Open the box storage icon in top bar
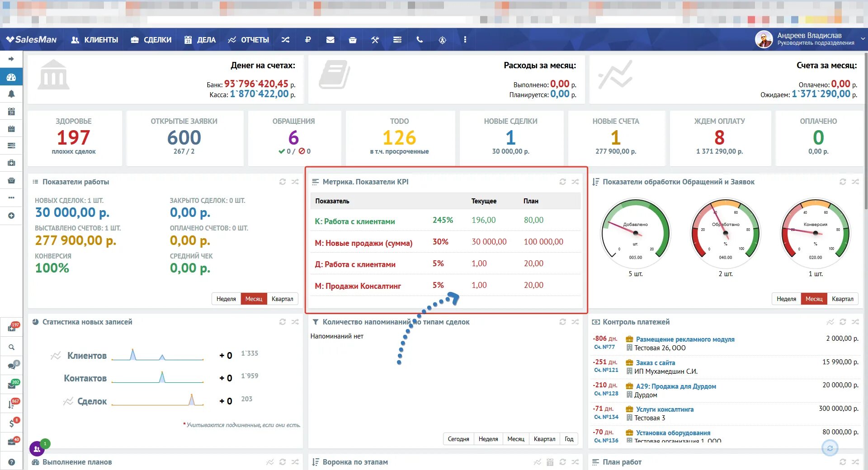Screen dimensions: 868x470 click(x=353, y=40)
